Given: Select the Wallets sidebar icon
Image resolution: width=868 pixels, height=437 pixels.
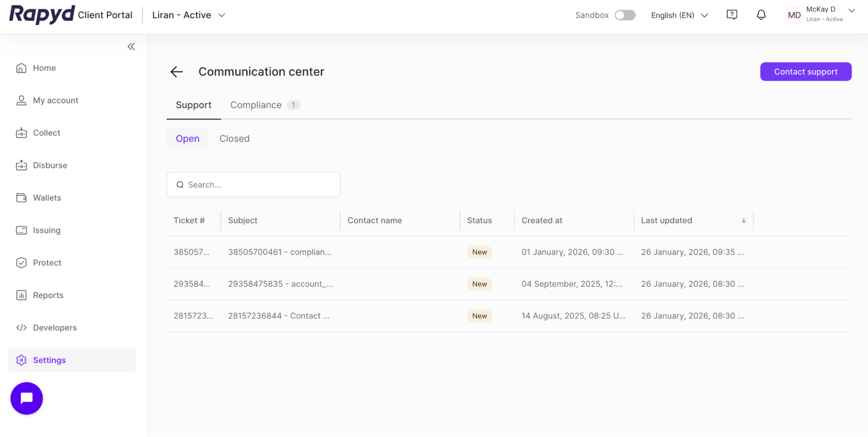Looking at the screenshot, I should [21, 197].
